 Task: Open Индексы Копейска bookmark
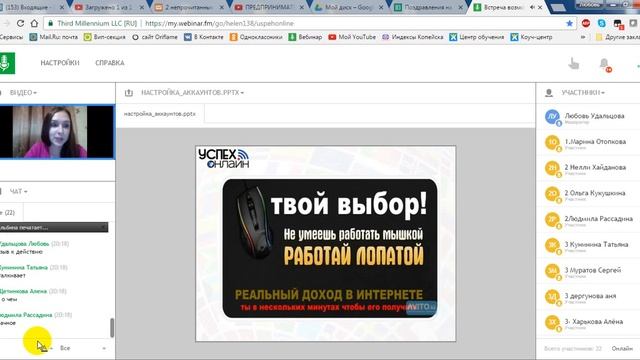[412, 37]
